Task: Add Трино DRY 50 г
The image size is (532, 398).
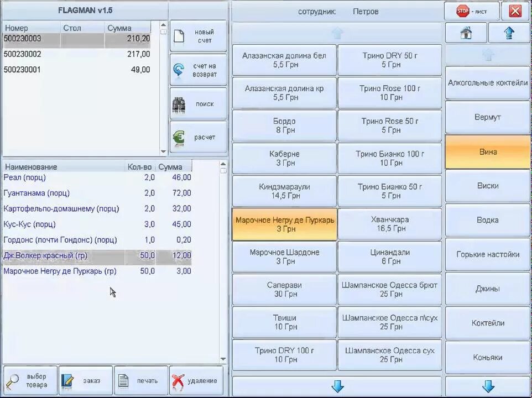Action: point(390,60)
